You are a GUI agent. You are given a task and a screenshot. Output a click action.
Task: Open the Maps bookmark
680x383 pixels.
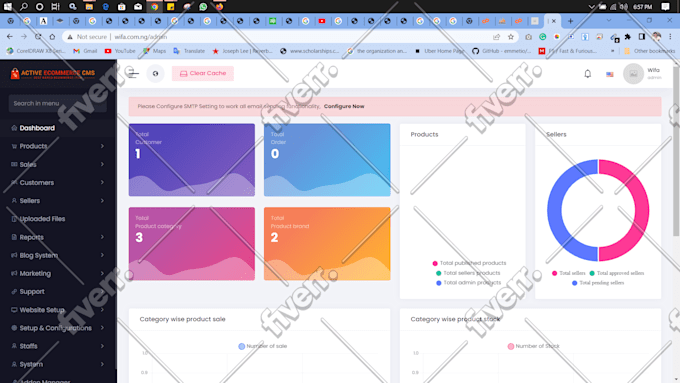pyautogui.click(x=155, y=51)
